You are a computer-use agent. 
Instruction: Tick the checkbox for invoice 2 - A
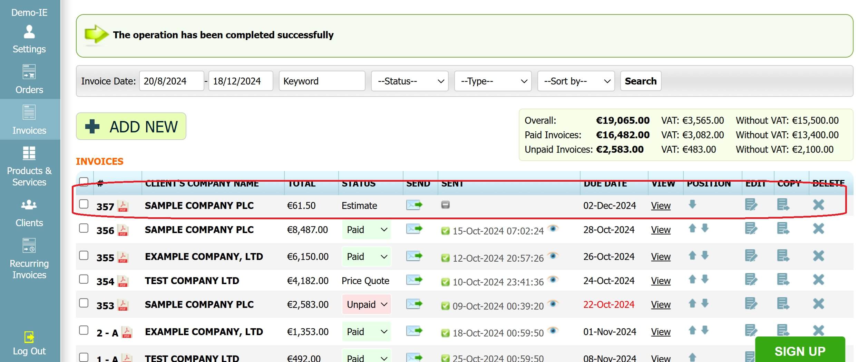pos(84,330)
